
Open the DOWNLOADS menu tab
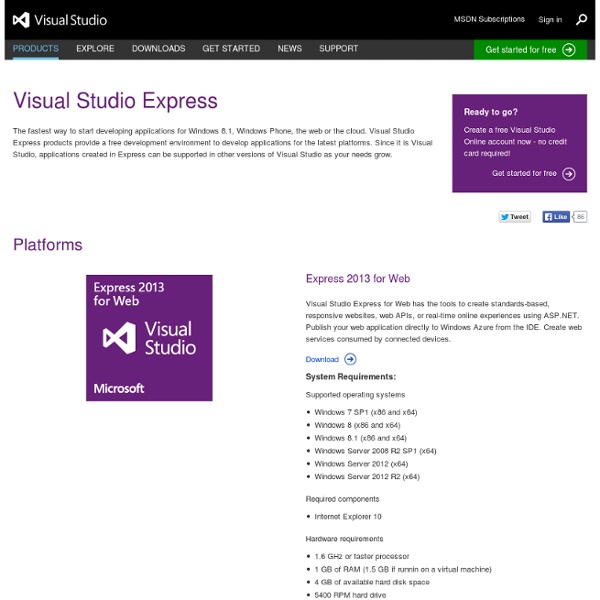pyautogui.click(x=158, y=49)
